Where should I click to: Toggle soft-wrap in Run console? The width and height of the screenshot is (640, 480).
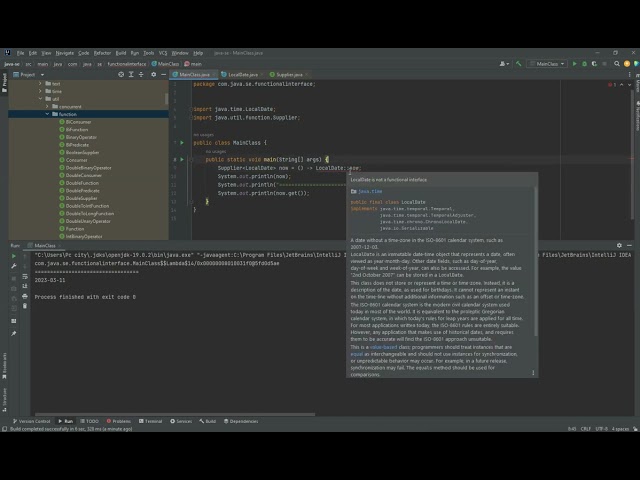[25, 276]
